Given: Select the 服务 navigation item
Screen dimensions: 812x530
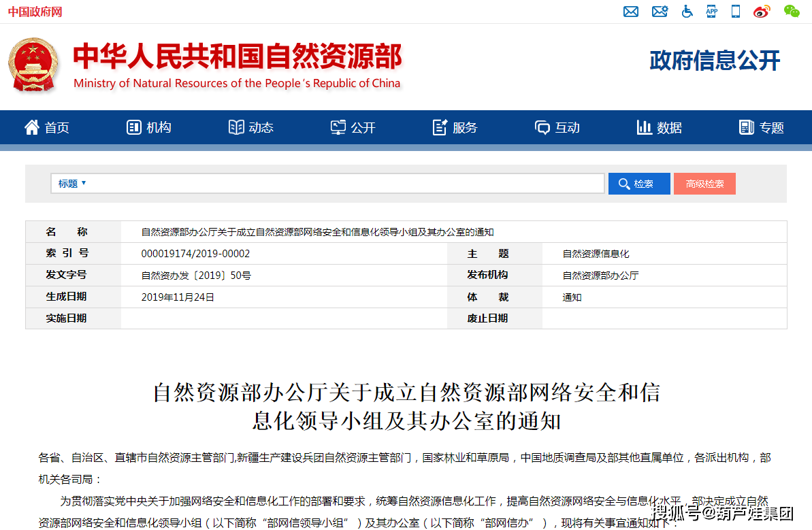Looking at the screenshot, I should 455,127.
